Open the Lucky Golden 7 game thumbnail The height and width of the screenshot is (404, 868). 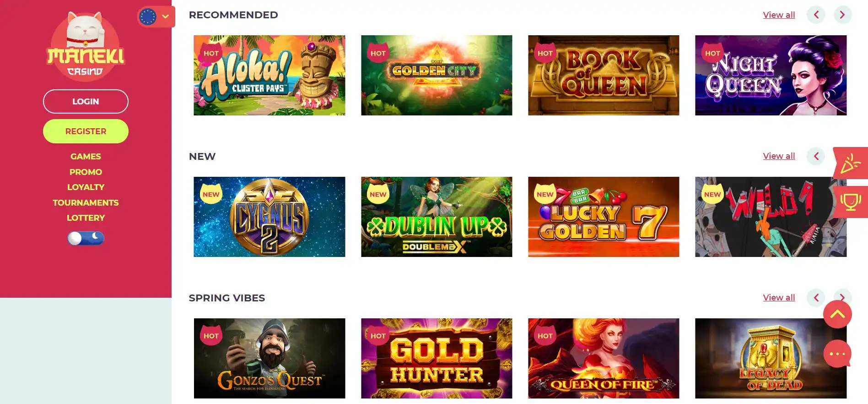tap(604, 217)
